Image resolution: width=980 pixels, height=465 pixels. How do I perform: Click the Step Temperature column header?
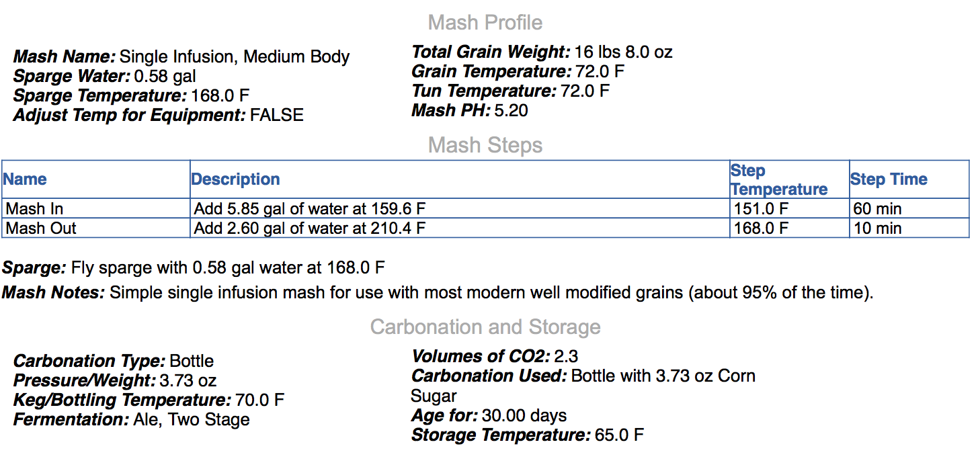click(778, 180)
